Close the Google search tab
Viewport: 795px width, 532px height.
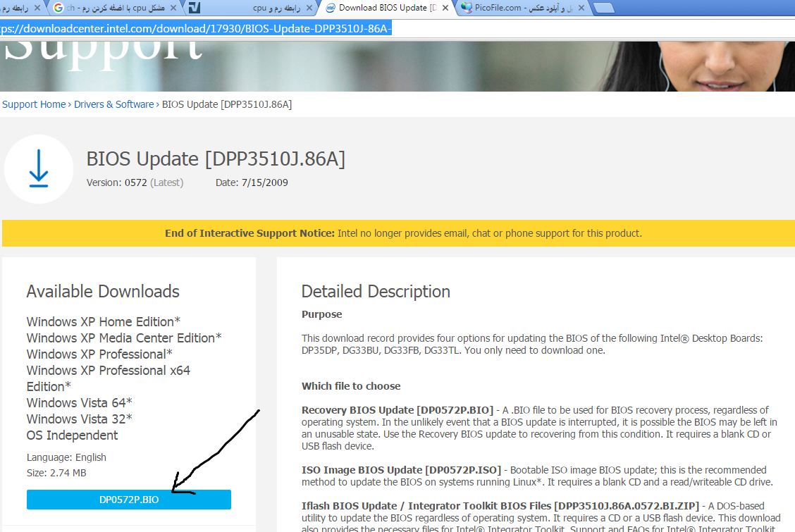point(173,8)
